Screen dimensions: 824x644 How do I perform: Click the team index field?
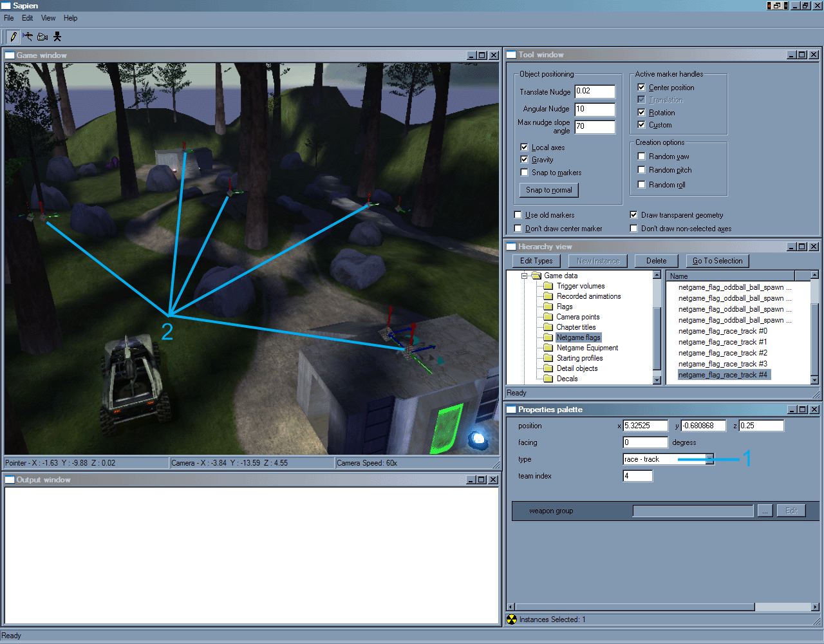click(637, 476)
